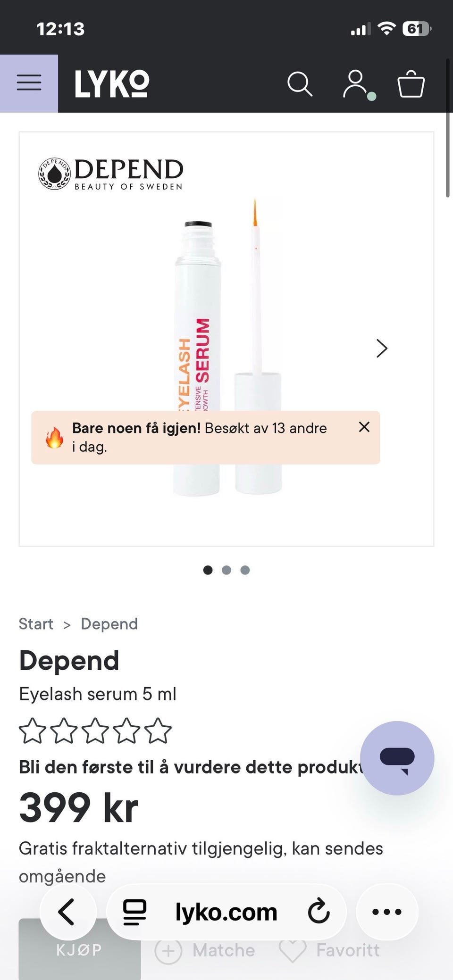Image resolution: width=453 pixels, height=980 pixels.
Task: Tap the lyko.com address field
Action: pos(226,912)
